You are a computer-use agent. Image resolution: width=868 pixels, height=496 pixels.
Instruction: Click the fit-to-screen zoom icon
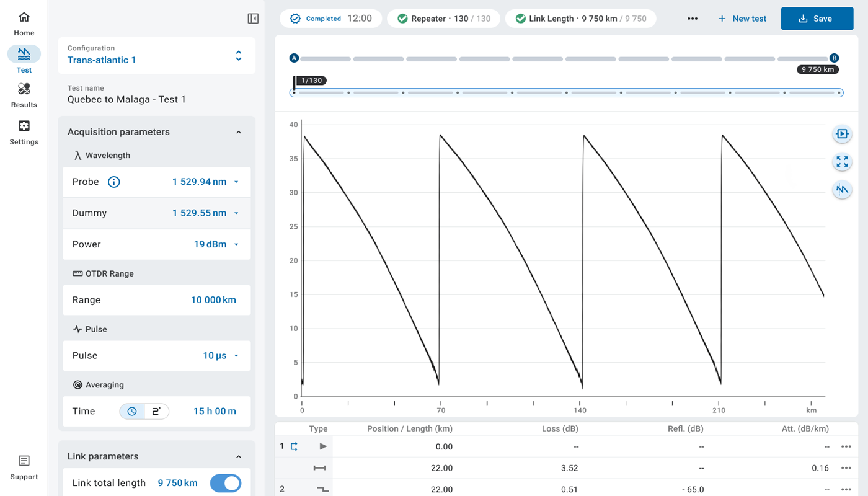[842, 162]
